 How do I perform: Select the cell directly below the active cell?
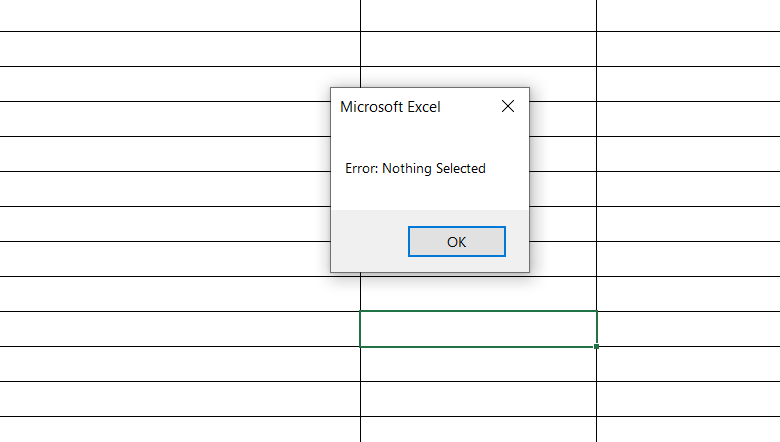(478, 364)
